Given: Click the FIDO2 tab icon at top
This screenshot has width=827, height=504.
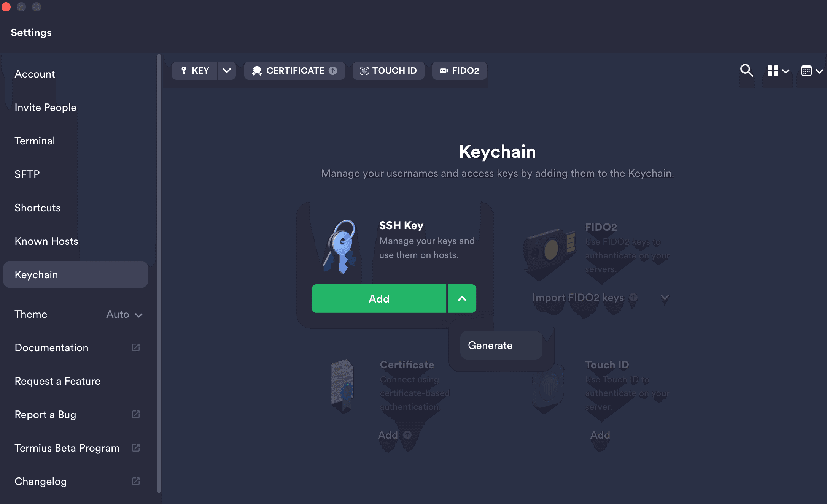Looking at the screenshot, I should click(444, 70).
